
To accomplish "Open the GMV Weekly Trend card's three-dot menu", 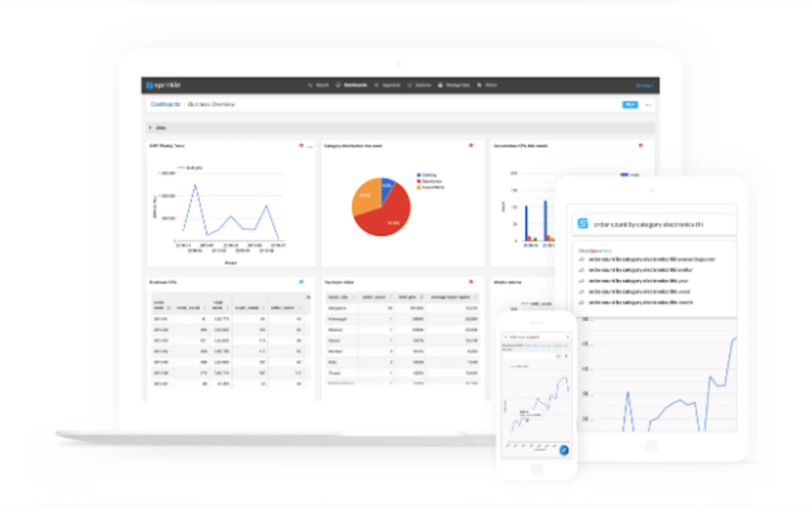I will [x=310, y=147].
